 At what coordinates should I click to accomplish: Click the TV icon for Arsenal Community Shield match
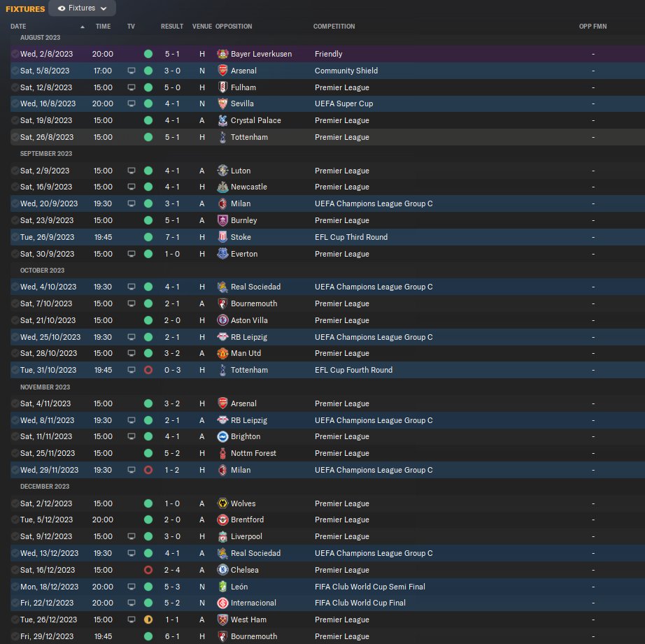click(132, 71)
